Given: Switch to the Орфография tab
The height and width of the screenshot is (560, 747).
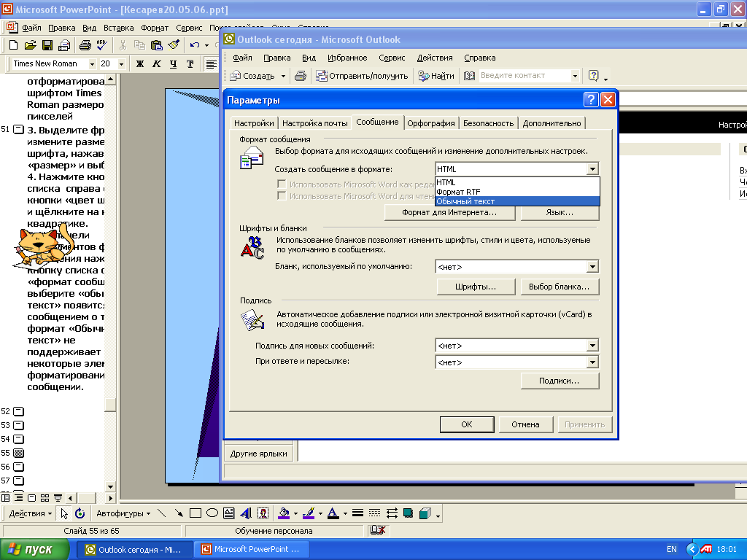Looking at the screenshot, I should pos(431,123).
